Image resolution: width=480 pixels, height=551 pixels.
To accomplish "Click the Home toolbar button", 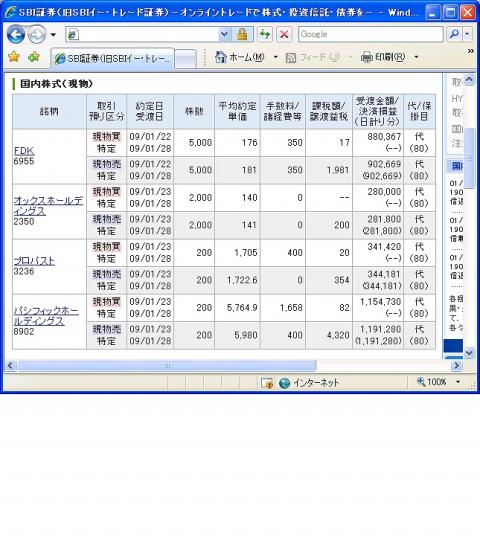I will tap(240, 57).
